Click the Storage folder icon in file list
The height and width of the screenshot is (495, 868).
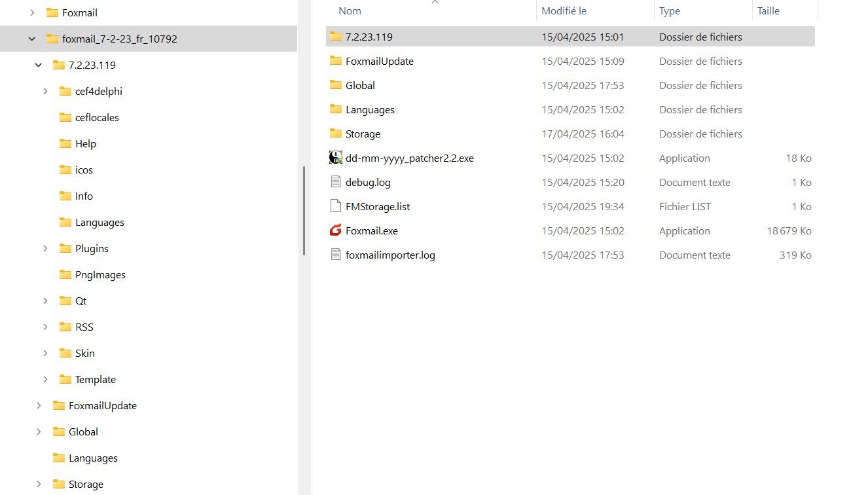point(336,134)
